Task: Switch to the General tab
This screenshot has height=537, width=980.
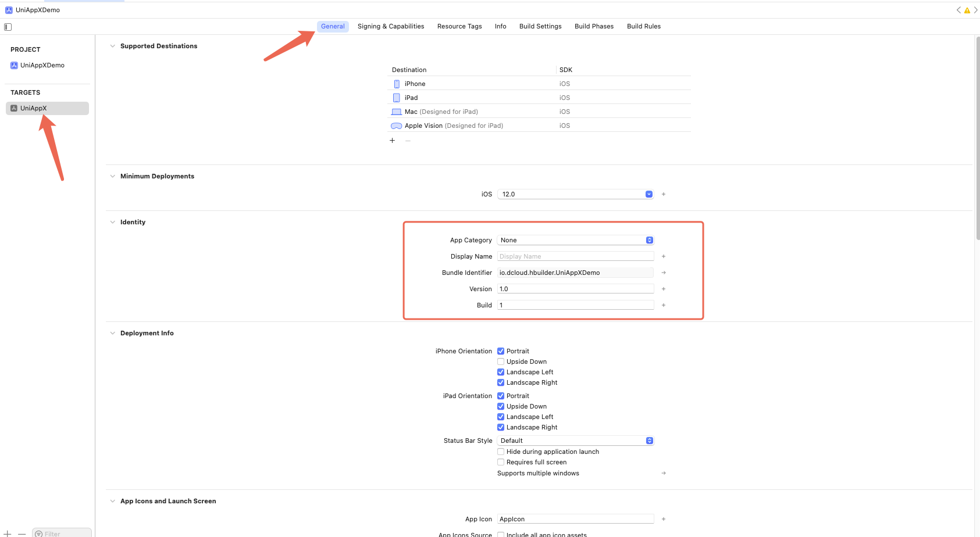Action: tap(333, 26)
